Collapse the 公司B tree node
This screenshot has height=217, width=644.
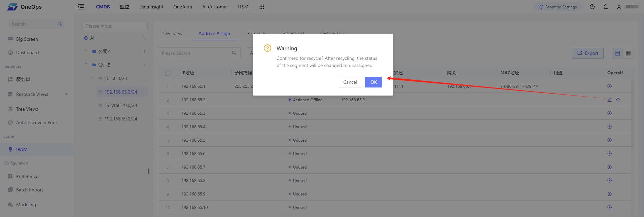coord(86,64)
